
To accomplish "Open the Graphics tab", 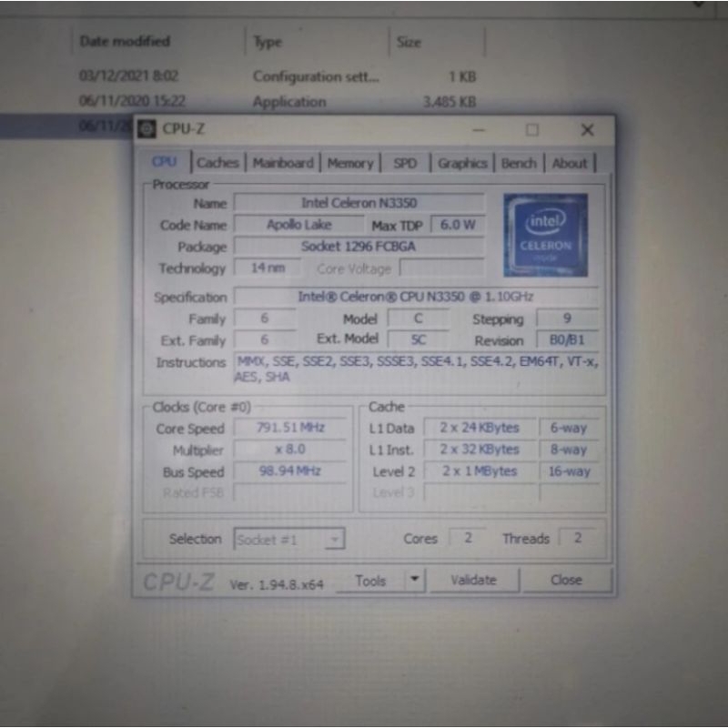I will pyautogui.click(x=462, y=163).
